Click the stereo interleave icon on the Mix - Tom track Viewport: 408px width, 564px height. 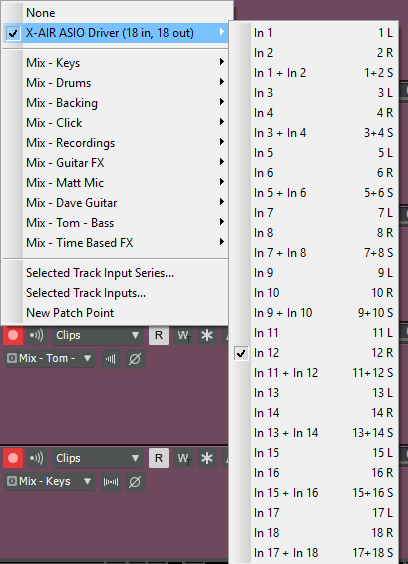point(111,359)
